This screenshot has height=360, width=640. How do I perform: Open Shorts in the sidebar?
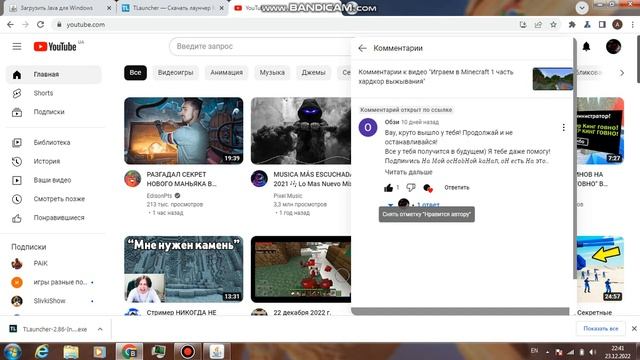(x=53, y=93)
